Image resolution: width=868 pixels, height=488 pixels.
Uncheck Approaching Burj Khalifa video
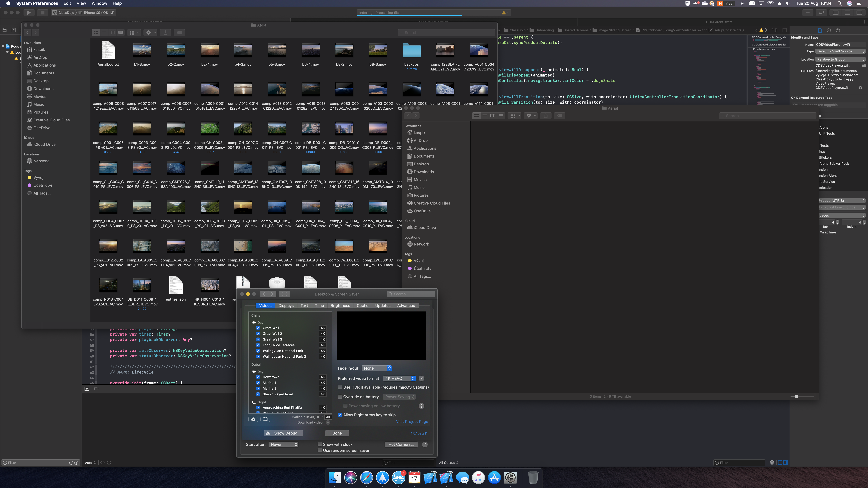point(258,408)
